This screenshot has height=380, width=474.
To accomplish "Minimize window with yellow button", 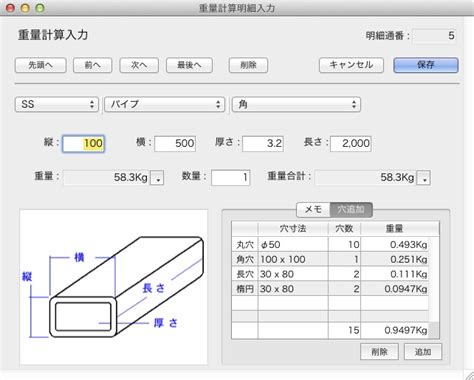I will coord(25,8).
